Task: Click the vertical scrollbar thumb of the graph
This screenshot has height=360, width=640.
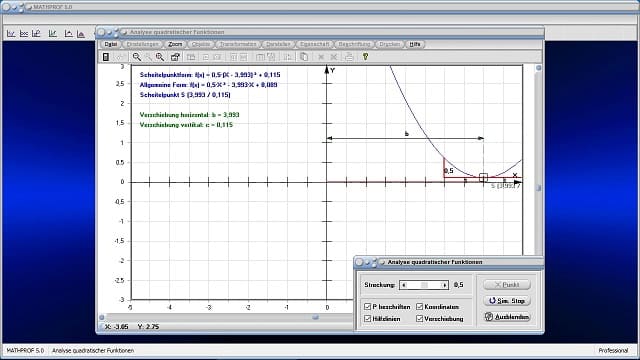Action: [539, 188]
